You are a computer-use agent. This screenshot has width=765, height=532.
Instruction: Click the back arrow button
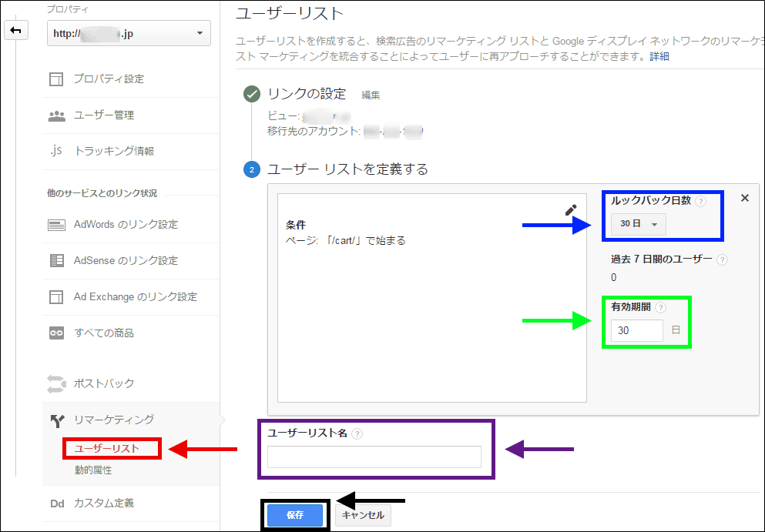pyautogui.click(x=16, y=31)
